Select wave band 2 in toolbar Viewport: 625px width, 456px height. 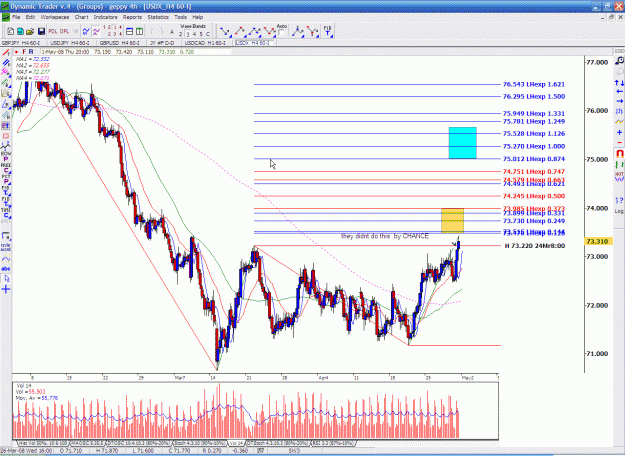181,34
